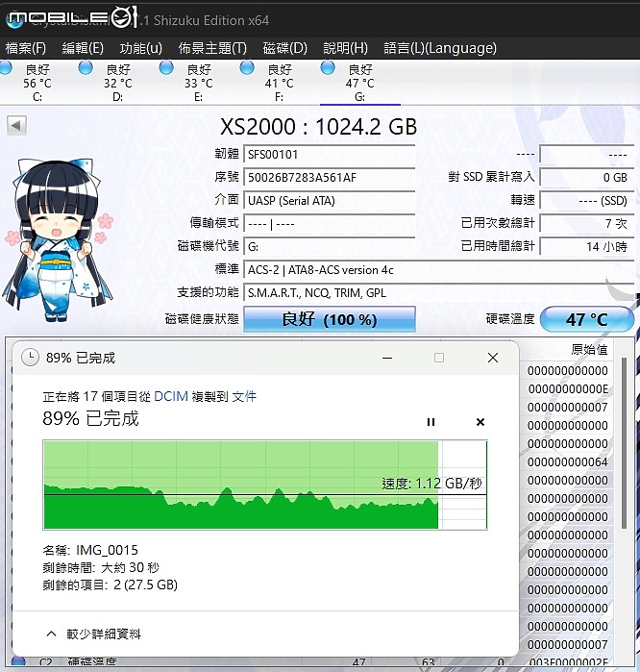Screen dimensions: 640x672
Task: Click the raw value 003F0000002F
Action: click(568, 663)
